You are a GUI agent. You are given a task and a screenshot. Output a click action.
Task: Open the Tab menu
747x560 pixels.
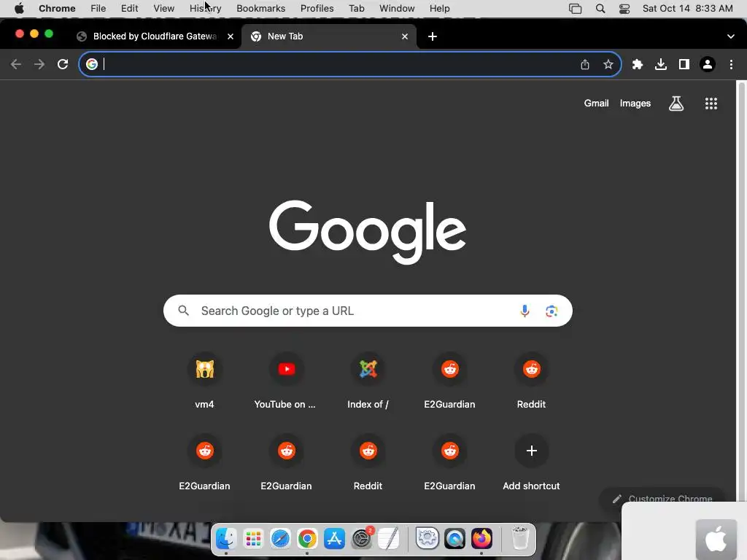pos(356,9)
